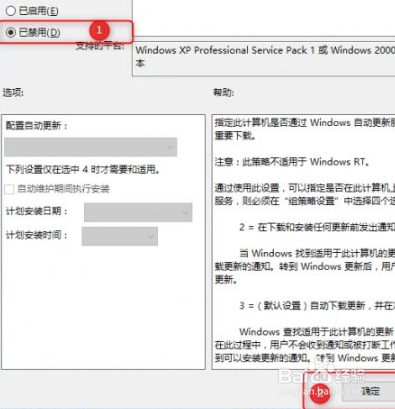395x409 pixels.
Task: Click the 确定 button
Action: (x=370, y=391)
